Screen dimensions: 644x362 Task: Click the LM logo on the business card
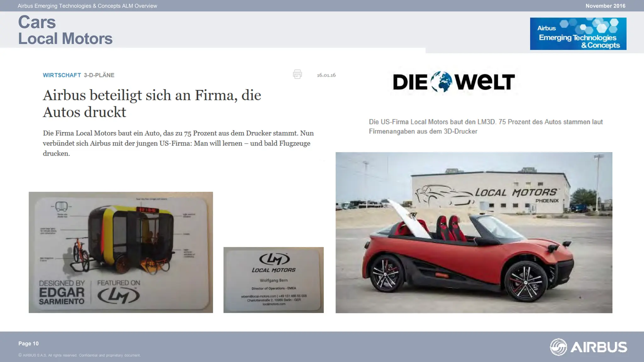click(x=274, y=259)
